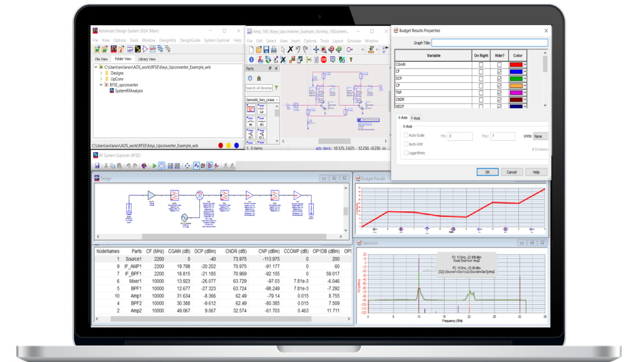Click the Print icon in schematic toolbar

click(x=274, y=49)
